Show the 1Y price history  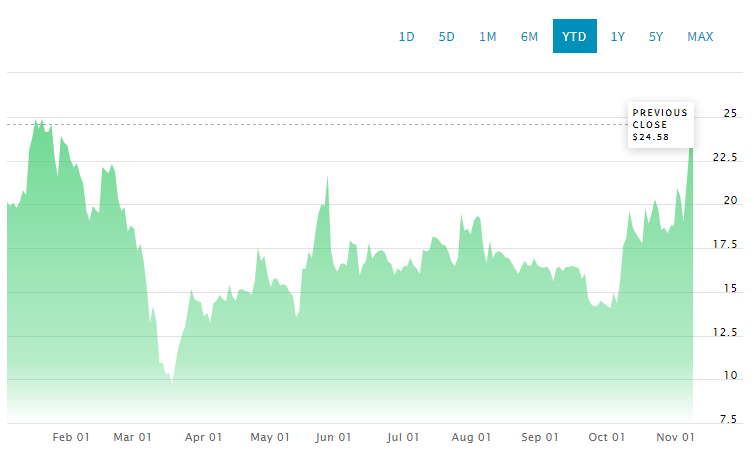618,37
